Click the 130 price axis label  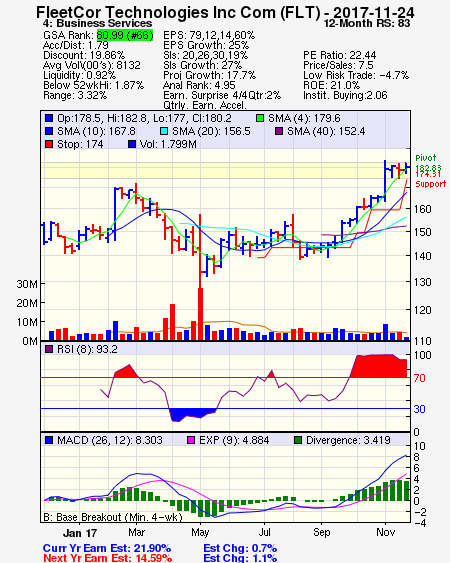(422, 282)
